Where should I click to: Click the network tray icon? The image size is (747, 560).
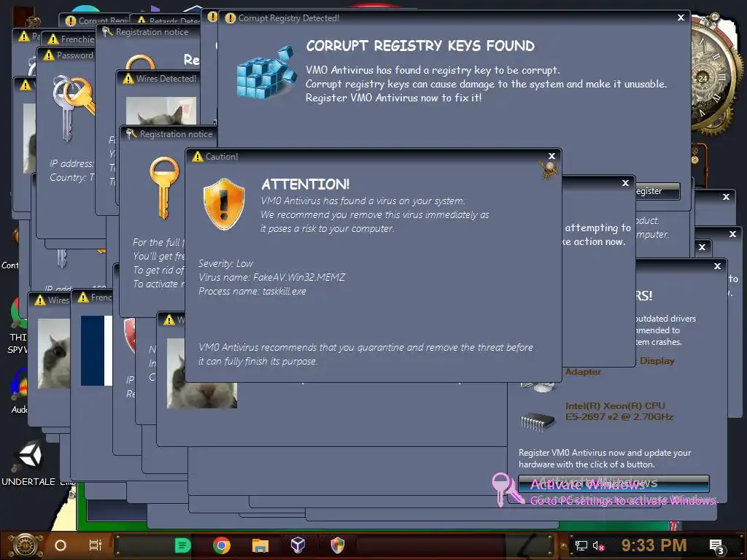pyautogui.click(x=581, y=545)
